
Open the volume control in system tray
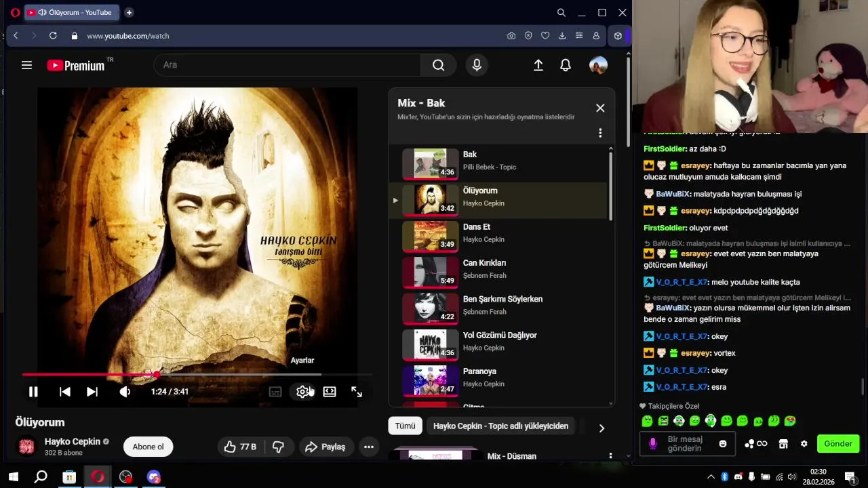(793, 477)
